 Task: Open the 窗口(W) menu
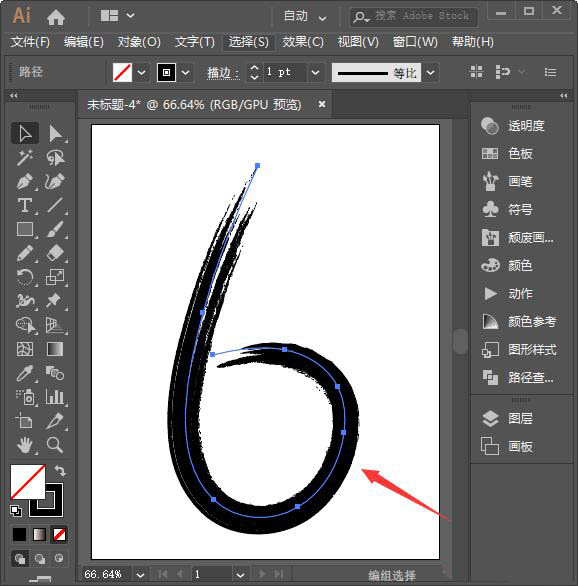click(415, 41)
